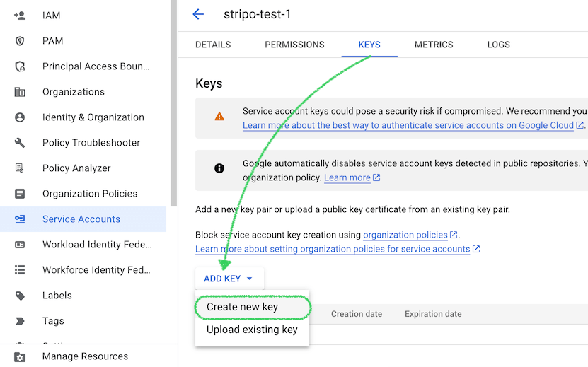Viewport: 588px width, 367px height.
Task: Switch to the Permissions tab
Action: click(x=294, y=45)
